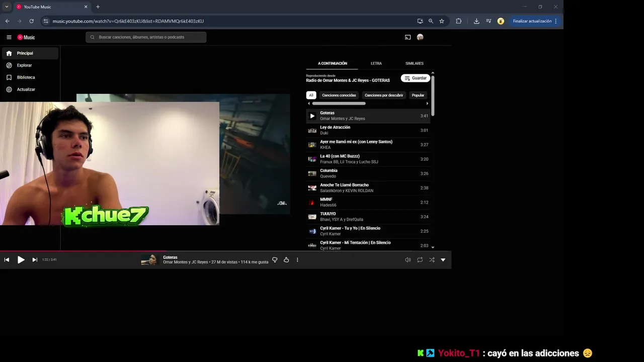
Task: Switch to LETRA tab
Action: point(376,63)
